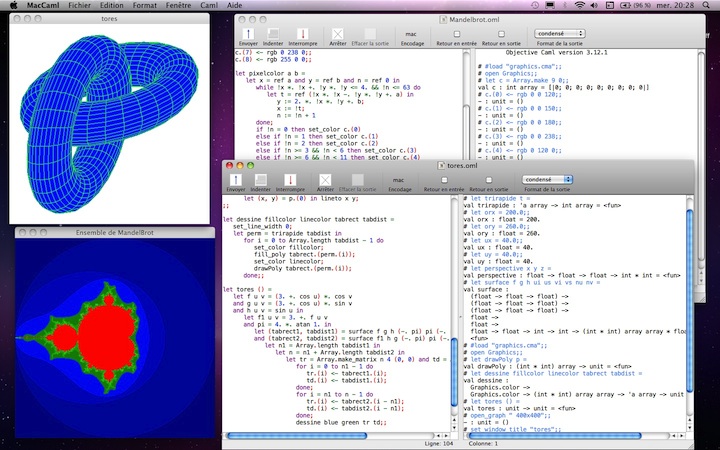Viewport: 720px width, 450px height.
Task: Click Indenter in Mandelbrot.oml toolbar
Action: click(273, 36)
